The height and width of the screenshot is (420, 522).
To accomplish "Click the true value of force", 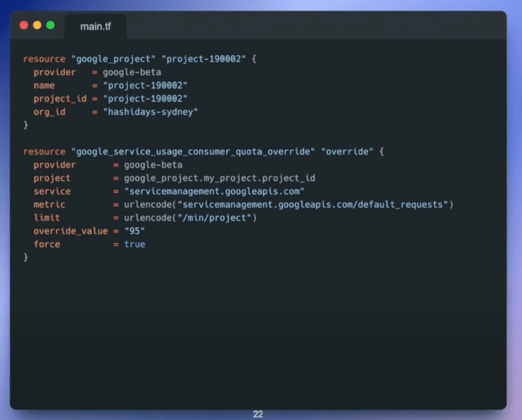I will pyautogui.click(x=135, y=244).
